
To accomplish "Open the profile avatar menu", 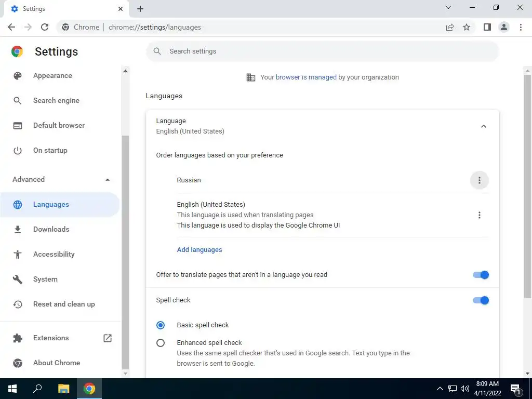I will click(504, 27).
